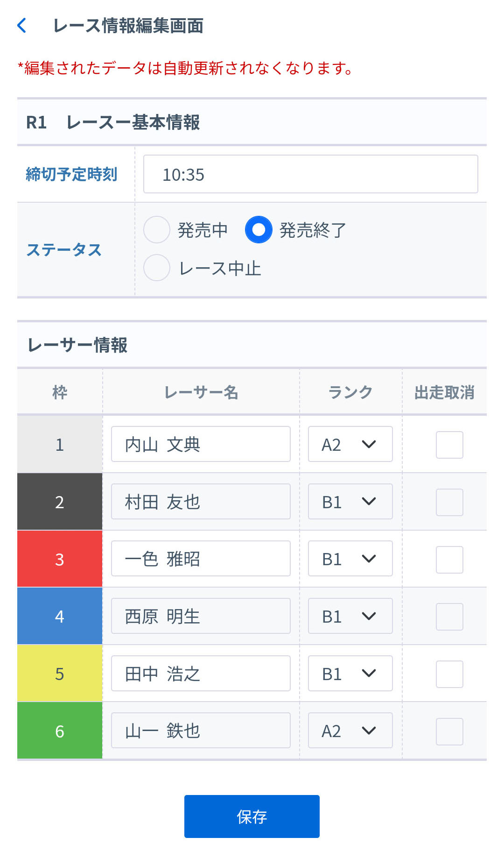Click the red lane 3 color cell
504x866 pixels.
pos(60,559)
